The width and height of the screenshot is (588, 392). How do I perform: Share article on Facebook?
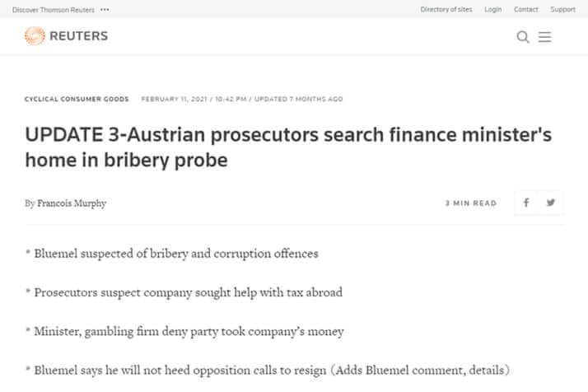pyautogui.click(x=526, y=203)
